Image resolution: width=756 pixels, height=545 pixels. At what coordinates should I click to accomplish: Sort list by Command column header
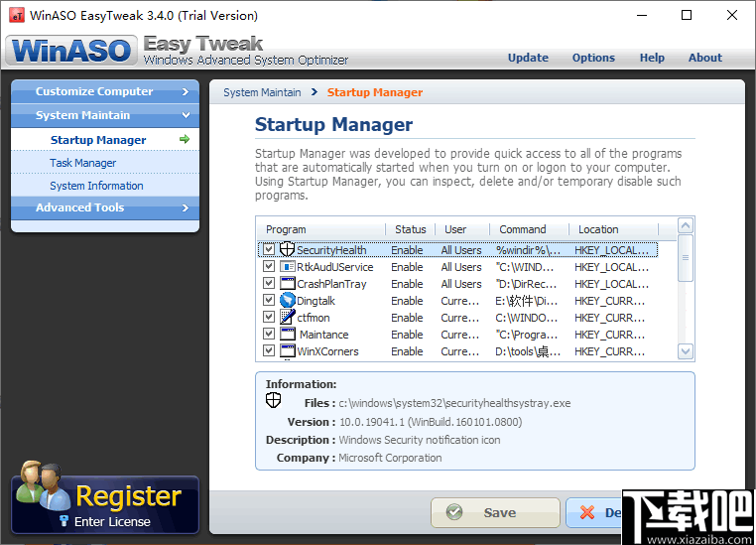click(x=530, y=229)
